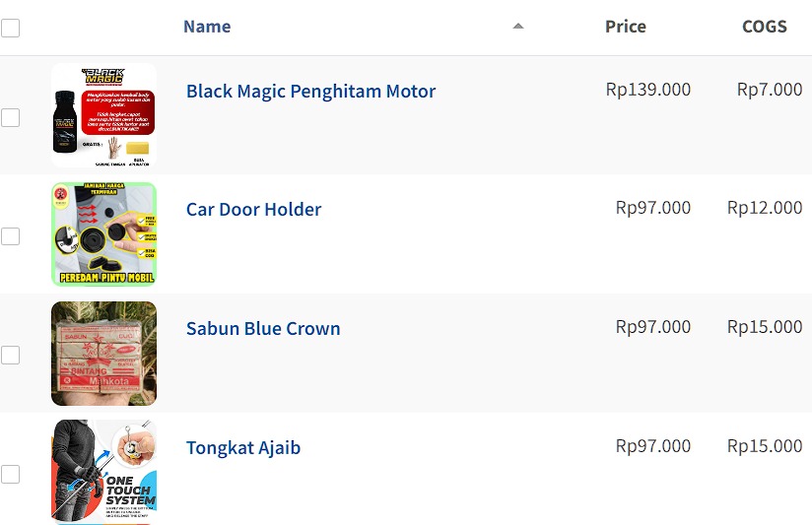Check the Black Magic Penghitam Motor row checkbox
Screen dimensions: 812x525
10,118
